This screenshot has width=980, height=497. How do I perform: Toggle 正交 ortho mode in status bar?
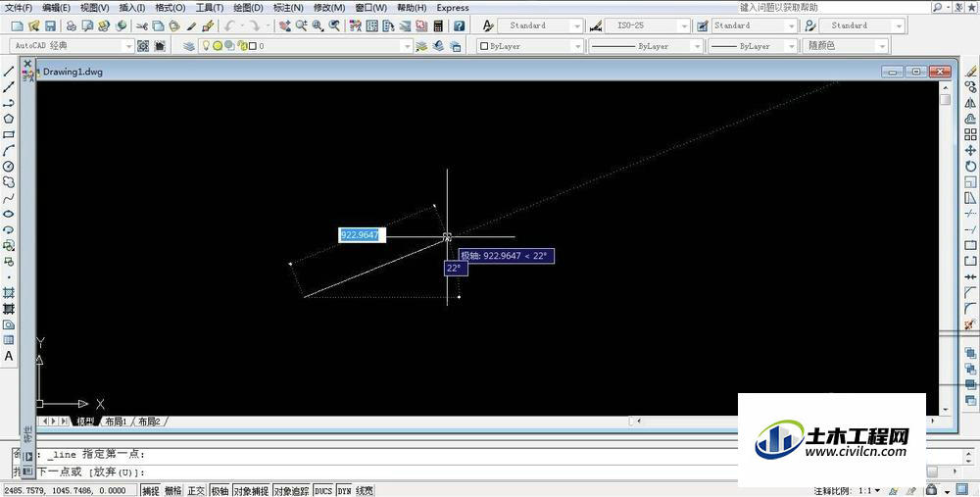[x=196, y=491]
